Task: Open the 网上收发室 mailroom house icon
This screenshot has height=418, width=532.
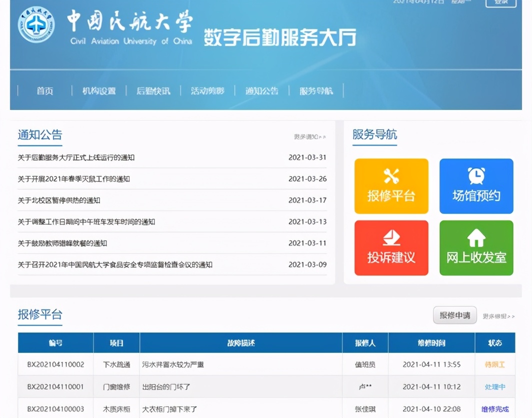Action: click(x=475, y=239)
